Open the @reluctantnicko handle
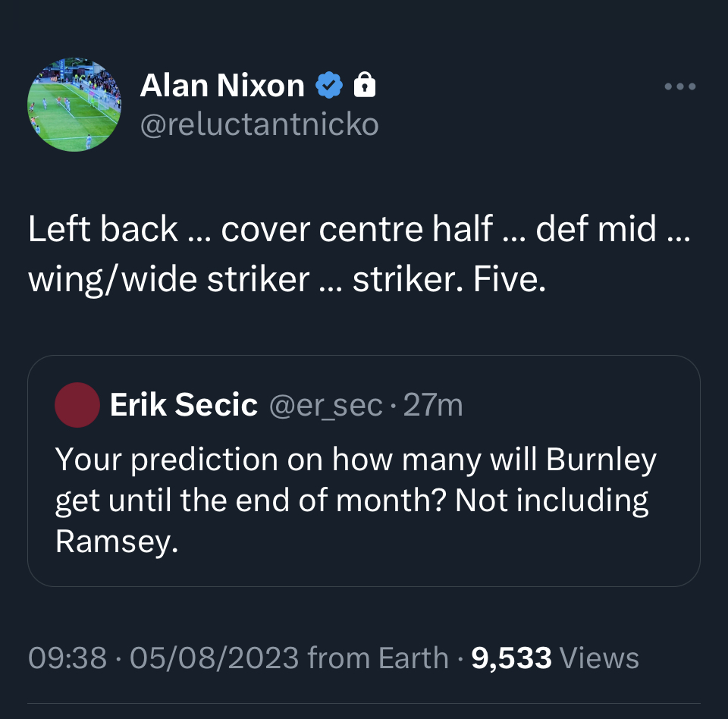 [x=259, y=124]
